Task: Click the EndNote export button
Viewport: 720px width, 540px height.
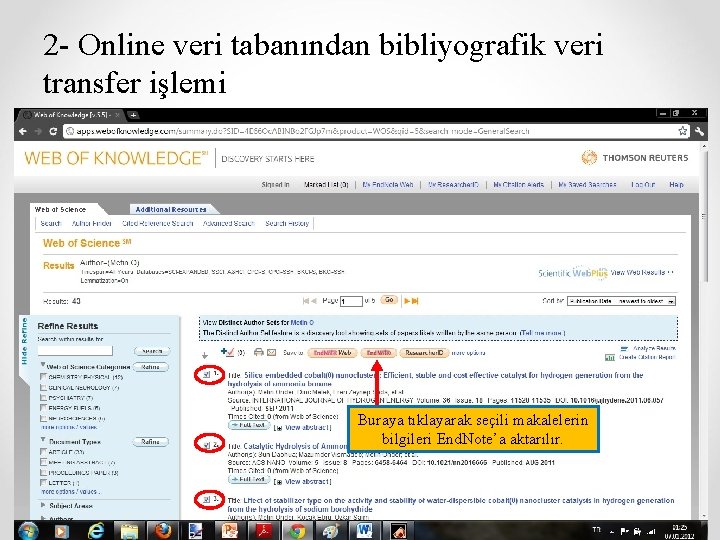Action: (x=378, y=353)
